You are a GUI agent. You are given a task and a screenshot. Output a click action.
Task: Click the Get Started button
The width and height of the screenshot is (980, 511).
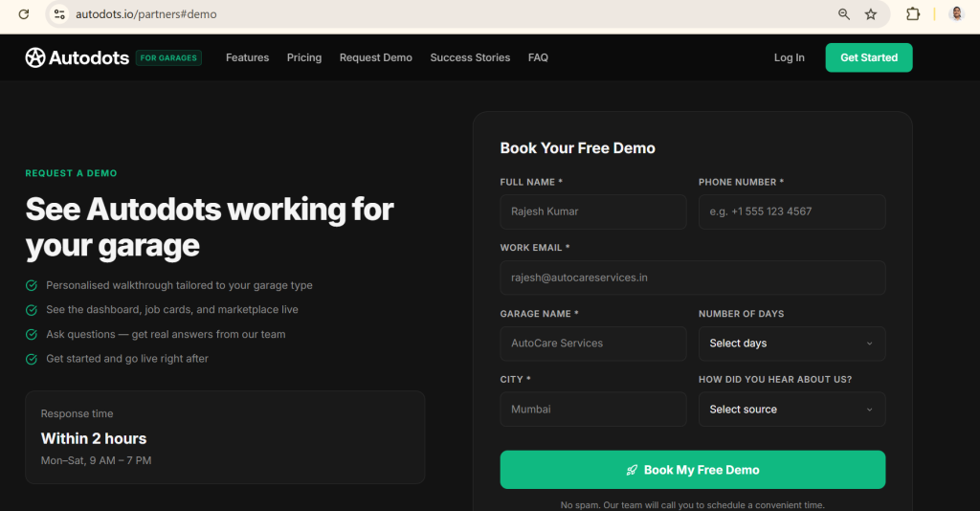pyautogui.click(x=869, y=57)
